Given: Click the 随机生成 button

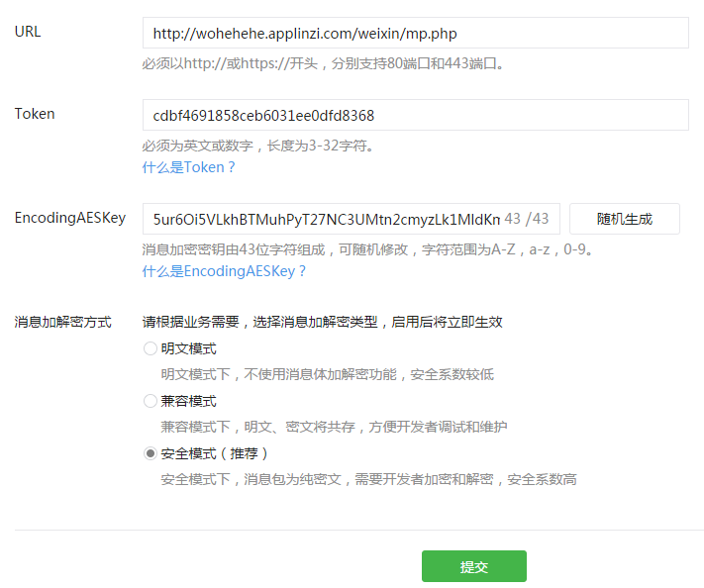Looking at the screenshot, I should [x=625, y=219].
